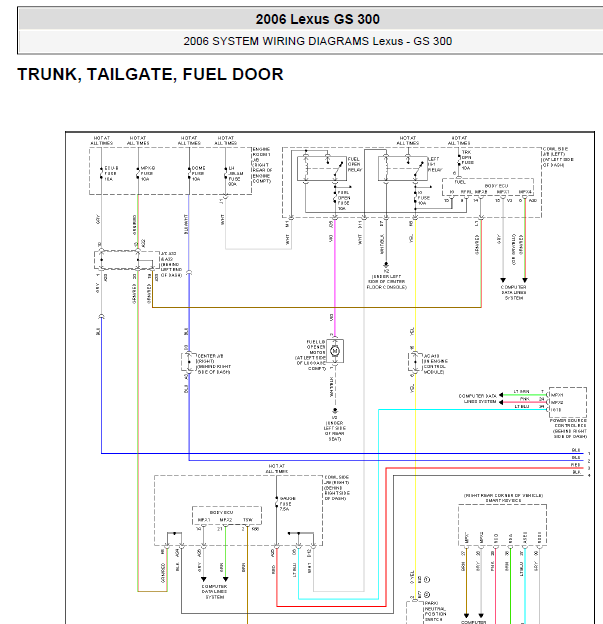
Task: Click the 'SMART KEY ECU' label
Action: [x=503, y=500]
